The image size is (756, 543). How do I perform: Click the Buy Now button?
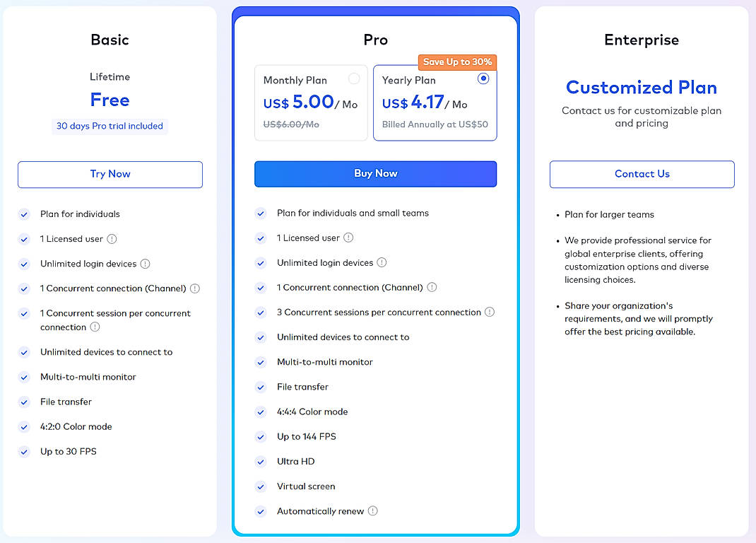tap(375, 174)
